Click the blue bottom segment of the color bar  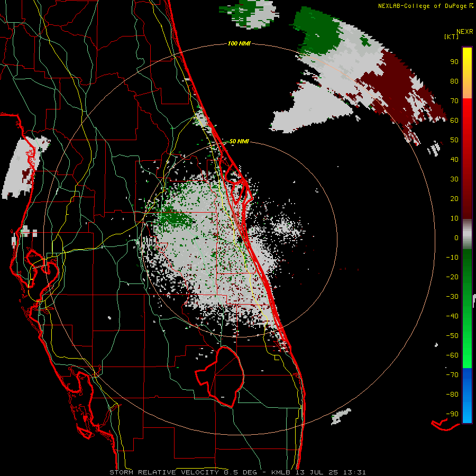click(467, 395)
